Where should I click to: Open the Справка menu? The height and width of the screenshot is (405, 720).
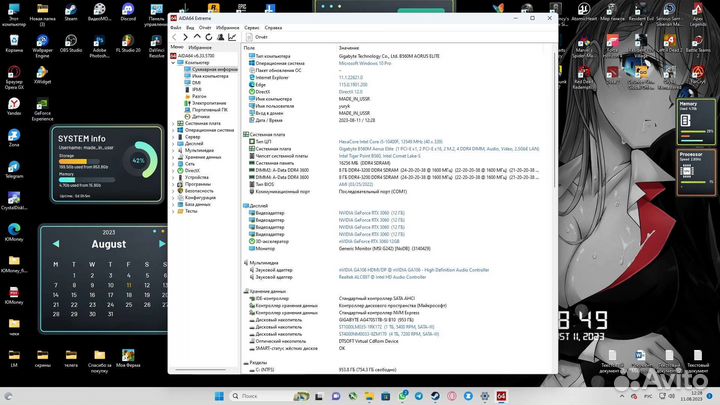click(273, 28)
